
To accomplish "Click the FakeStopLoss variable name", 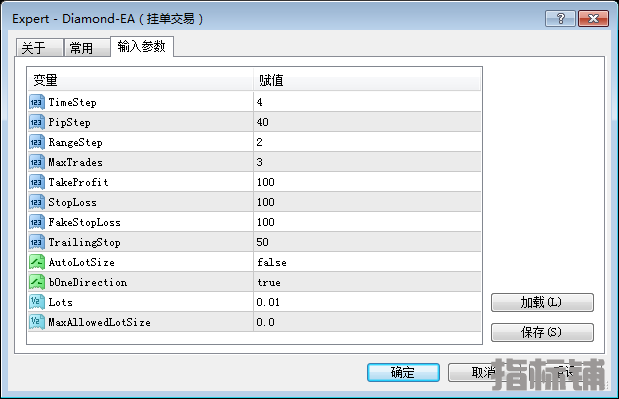I will tap(84, 222).
